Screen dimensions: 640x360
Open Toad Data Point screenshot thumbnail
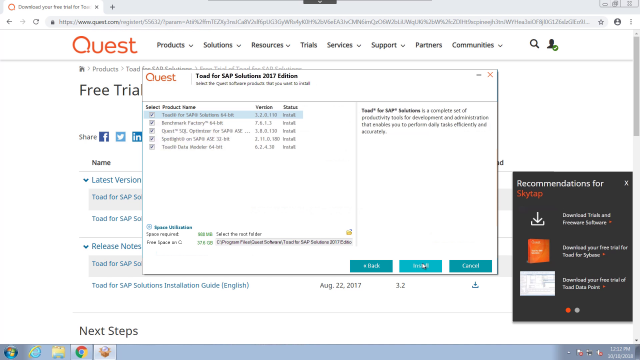(537, 283)
